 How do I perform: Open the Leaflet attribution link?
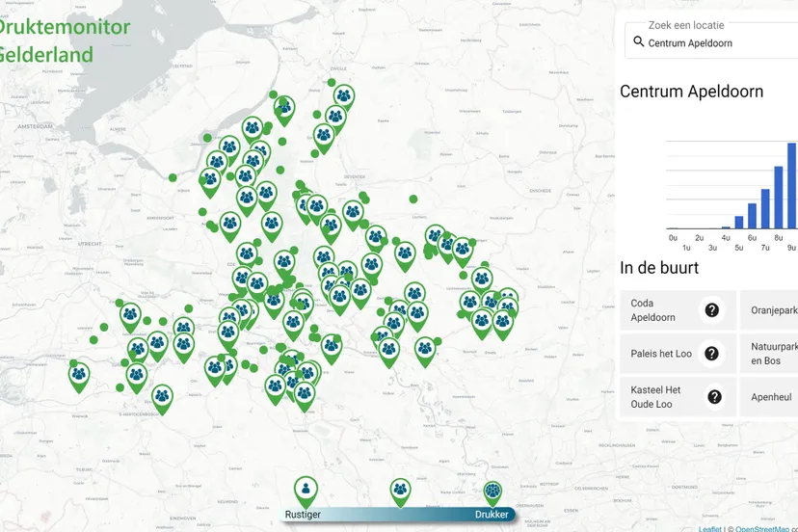[709, 529]
